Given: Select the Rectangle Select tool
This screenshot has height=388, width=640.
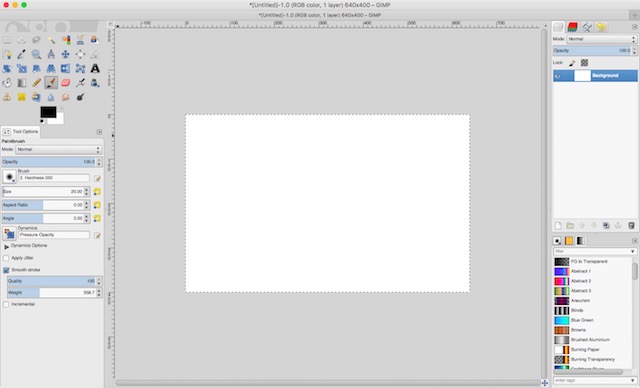Looking at the screenshot, I should [x=7, y=40].
